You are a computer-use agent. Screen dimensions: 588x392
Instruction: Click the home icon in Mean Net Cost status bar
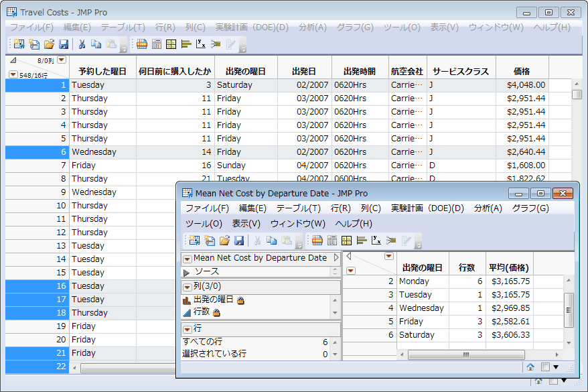[x=530, y=367]
